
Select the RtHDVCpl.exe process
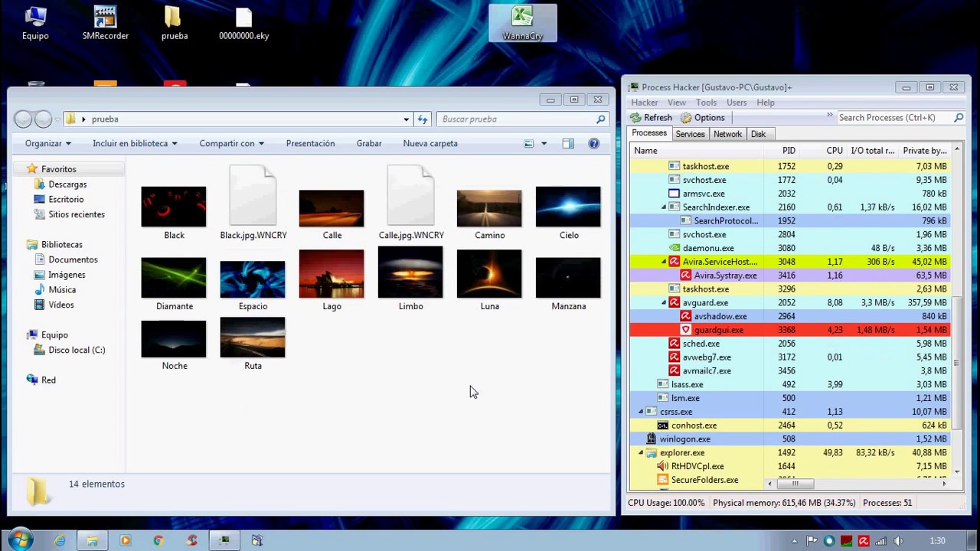pos(790,466)
